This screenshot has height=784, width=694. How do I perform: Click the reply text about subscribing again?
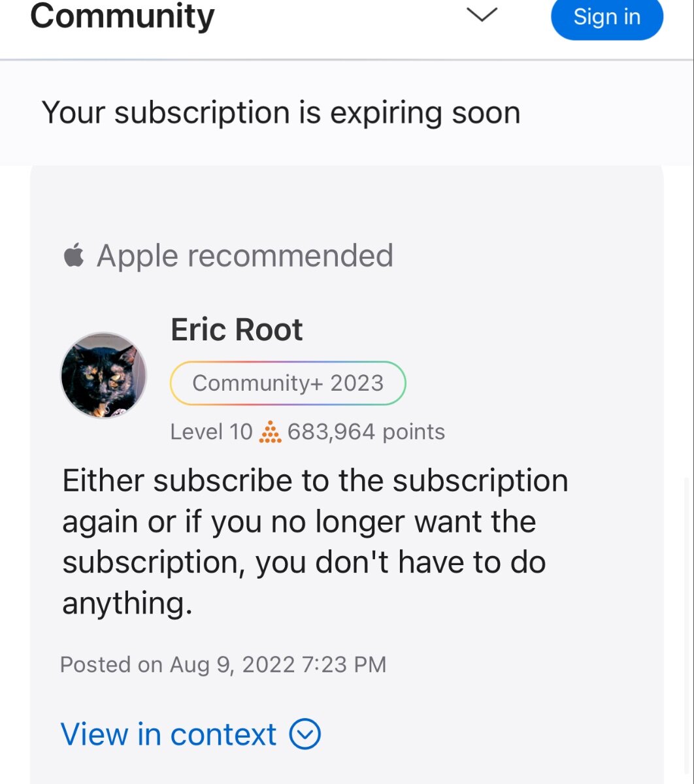(315, 542)
